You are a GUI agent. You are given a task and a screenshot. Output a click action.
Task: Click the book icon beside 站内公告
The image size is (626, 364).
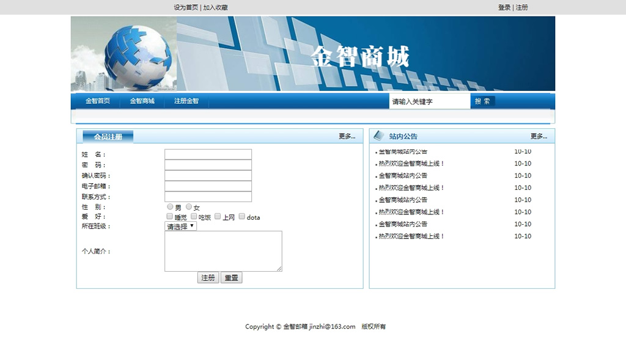tap(378, 136)
